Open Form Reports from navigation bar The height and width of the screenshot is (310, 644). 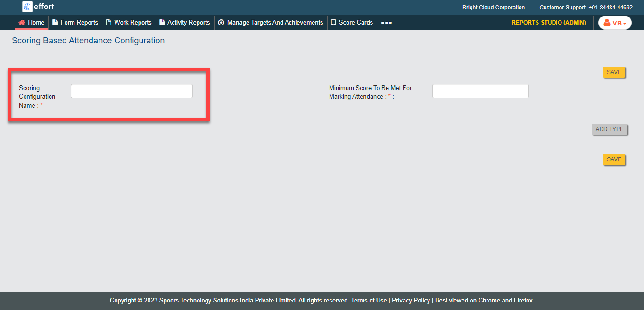pos(75,22)
